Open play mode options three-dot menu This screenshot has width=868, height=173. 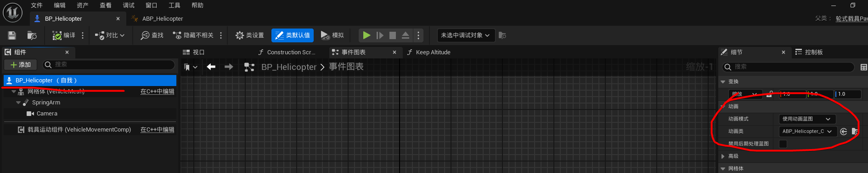point(418,35)
